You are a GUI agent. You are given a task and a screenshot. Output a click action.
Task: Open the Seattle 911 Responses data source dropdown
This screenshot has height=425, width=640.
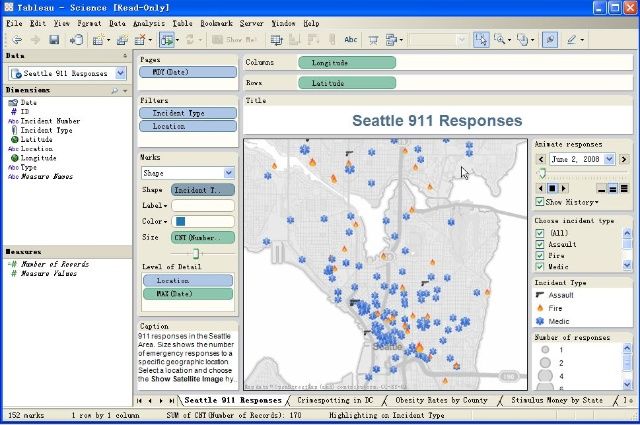(x=120, y=73)
